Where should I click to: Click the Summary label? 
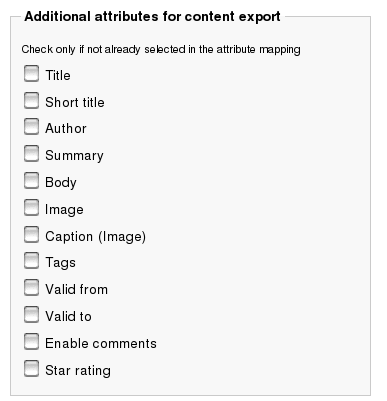point(74,156)
